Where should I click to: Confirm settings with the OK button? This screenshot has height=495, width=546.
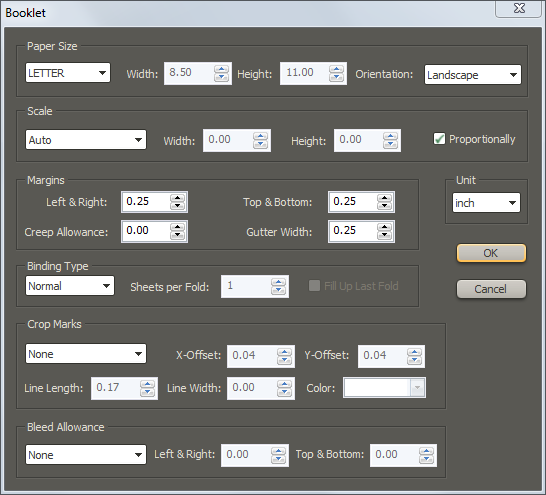click(x=491, y=253)
